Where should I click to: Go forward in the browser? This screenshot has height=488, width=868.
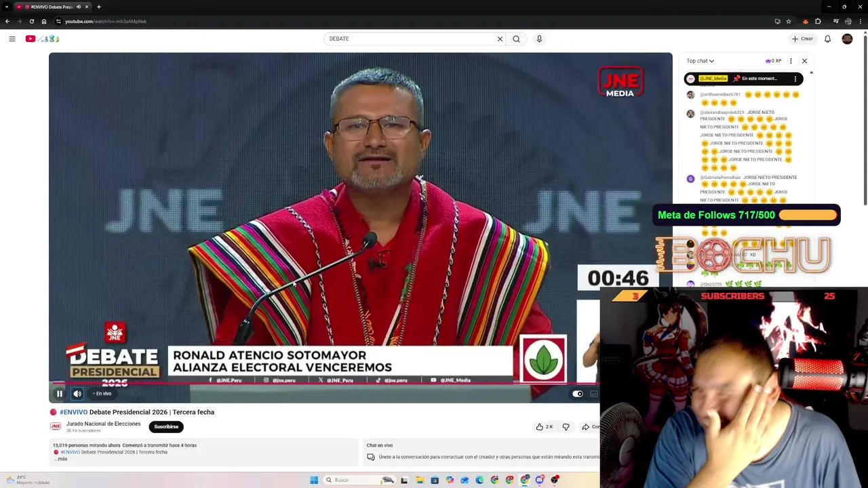tap(20, 21)
